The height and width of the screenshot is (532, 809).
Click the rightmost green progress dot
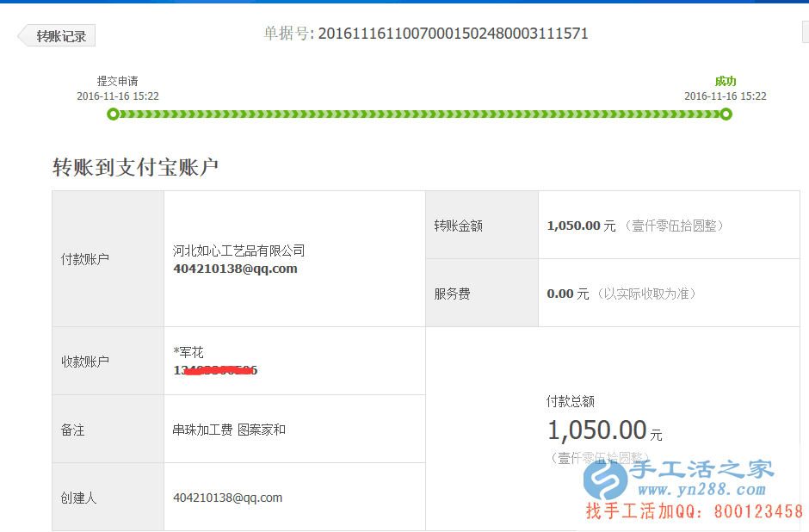[725, 114]
